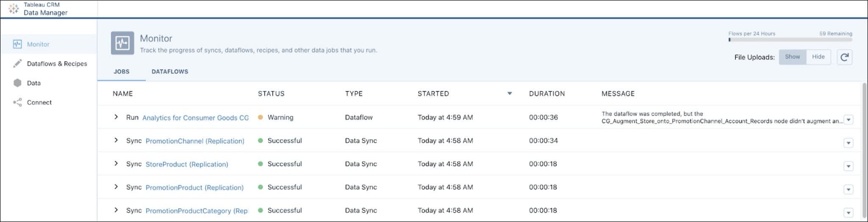This screenshot has height=222, width=868.
Task: Open Monitor in the sidebar
Action: click(x=48, y=44)
